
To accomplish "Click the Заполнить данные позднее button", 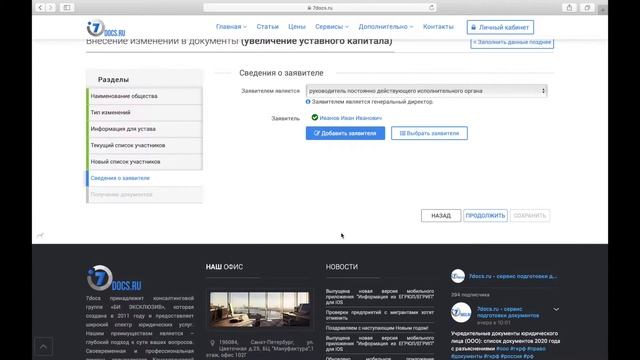I will pyautogui.click(x=512, y=42).
